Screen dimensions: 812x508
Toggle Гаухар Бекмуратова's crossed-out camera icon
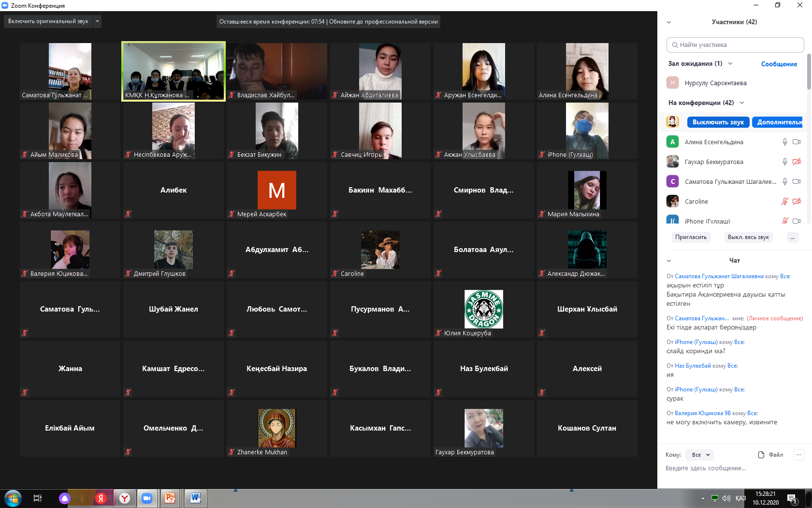[797, 162]
